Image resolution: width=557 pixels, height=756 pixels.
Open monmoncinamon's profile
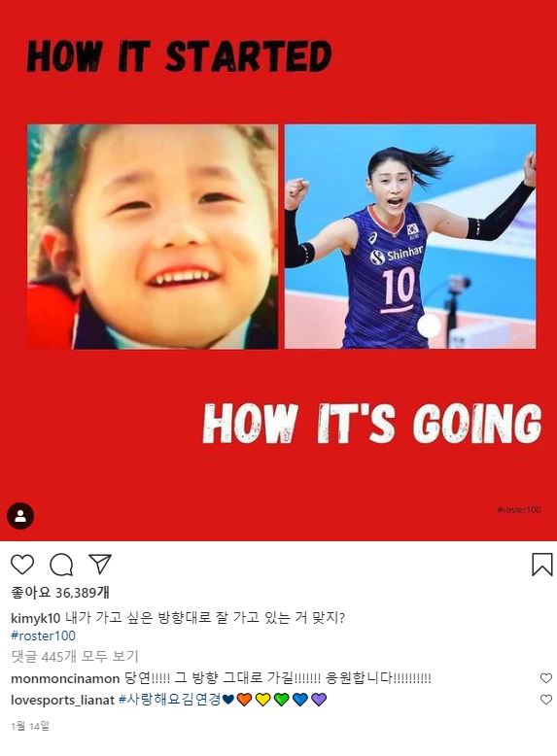[x=65, y=678]
